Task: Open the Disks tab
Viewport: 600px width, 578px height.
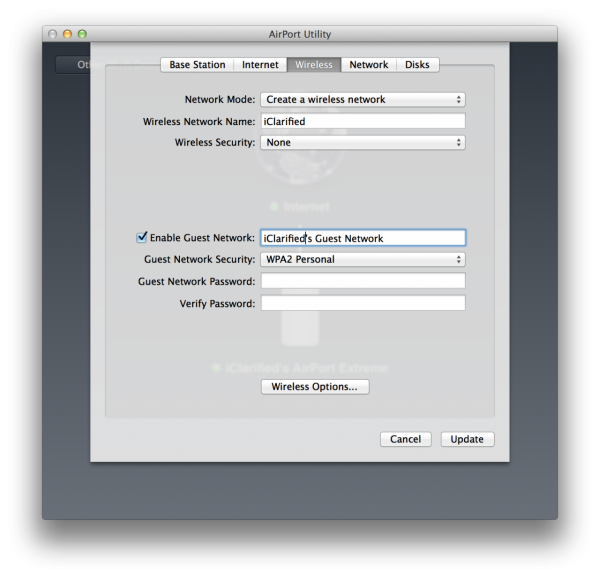Action: 417,65
